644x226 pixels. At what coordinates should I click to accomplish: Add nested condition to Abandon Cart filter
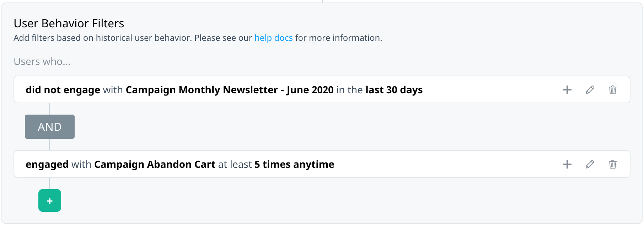[567, 164]
